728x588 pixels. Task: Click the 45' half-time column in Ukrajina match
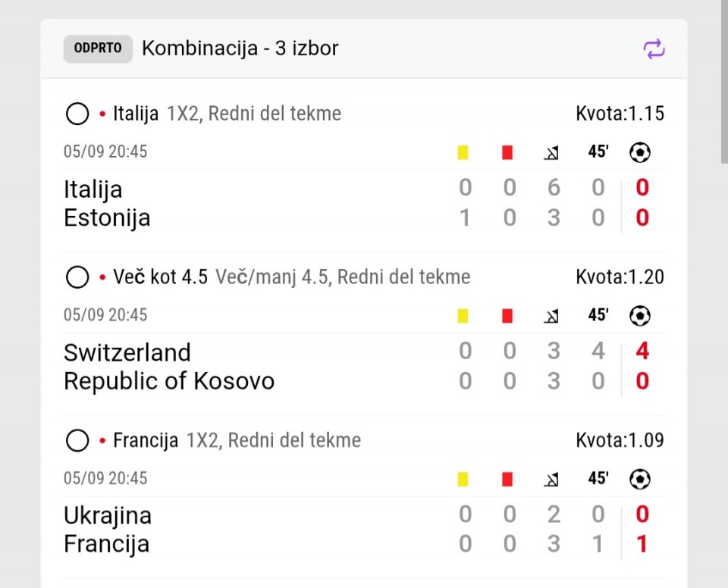click(x=598, y=478)
